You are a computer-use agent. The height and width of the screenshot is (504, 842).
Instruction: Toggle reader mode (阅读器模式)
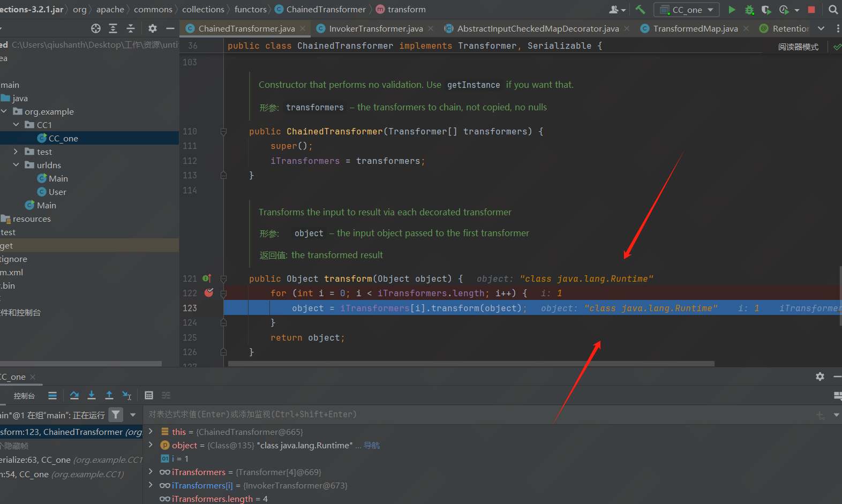798,47
